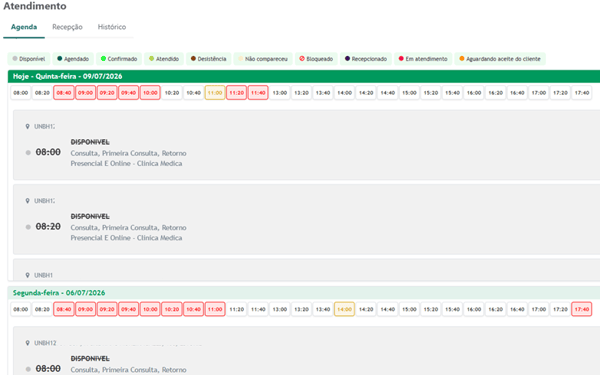
Task: Select the blocked 08:40 slot on Thursday
Action: 64,93
